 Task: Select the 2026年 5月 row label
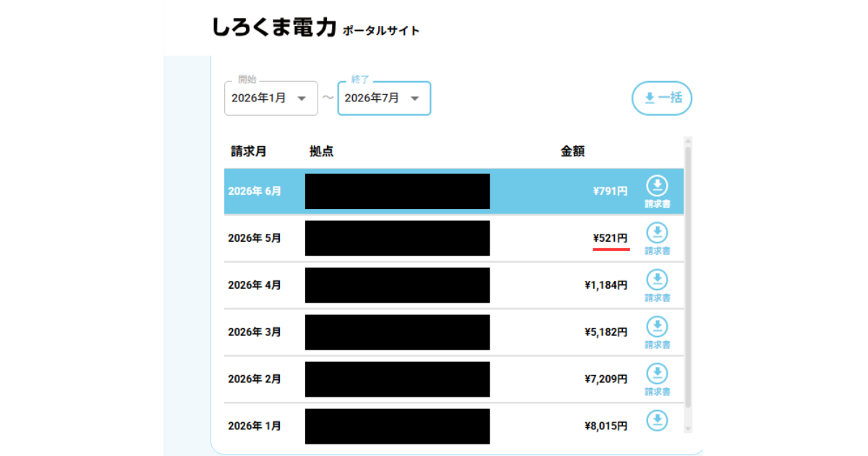click(255, 238)
